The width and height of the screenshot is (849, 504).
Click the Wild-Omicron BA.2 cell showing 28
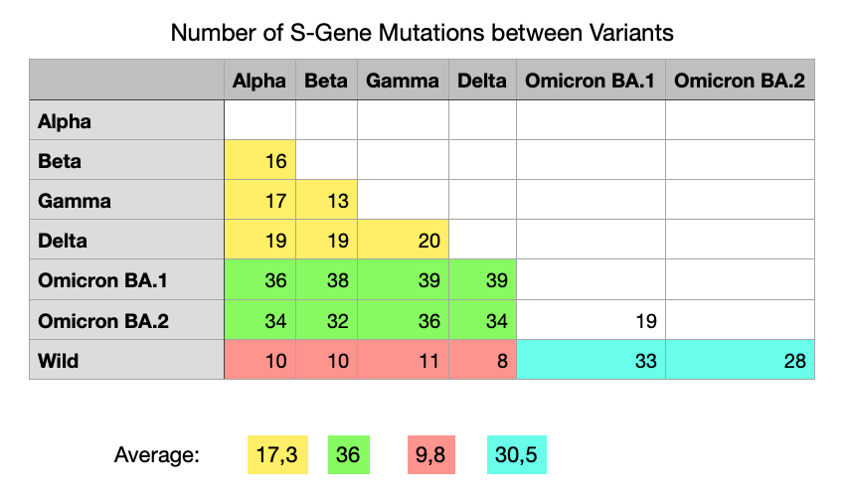pyautogui.click(x=740, y=361)
